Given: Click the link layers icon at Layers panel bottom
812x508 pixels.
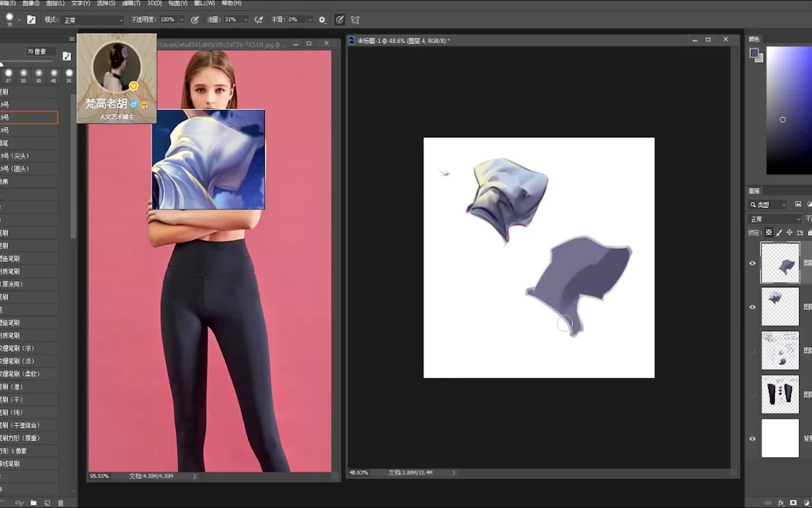Looking at the screenshot, I should pyautogui.click(x=768, y=502).
